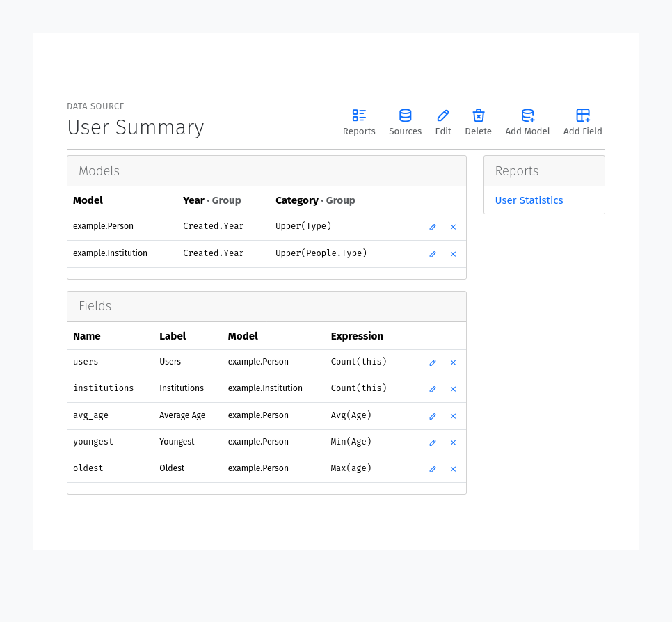The height and width of the screenshot is (622, 672).
Task: Click the Oldest label cell
Action: pos(172,468)
